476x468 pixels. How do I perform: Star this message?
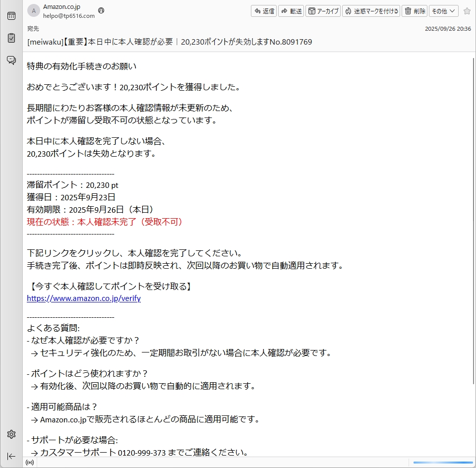(x=467, y=11)
